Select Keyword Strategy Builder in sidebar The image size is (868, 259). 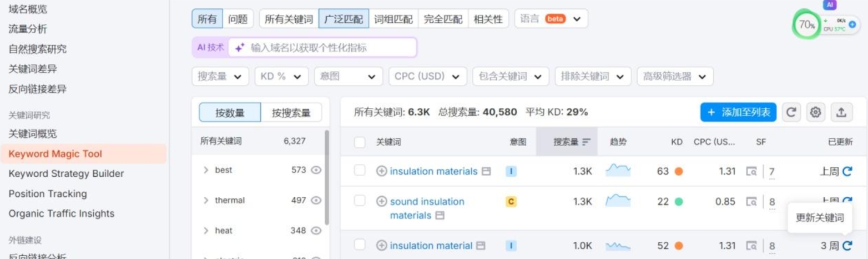click(66, 173)
